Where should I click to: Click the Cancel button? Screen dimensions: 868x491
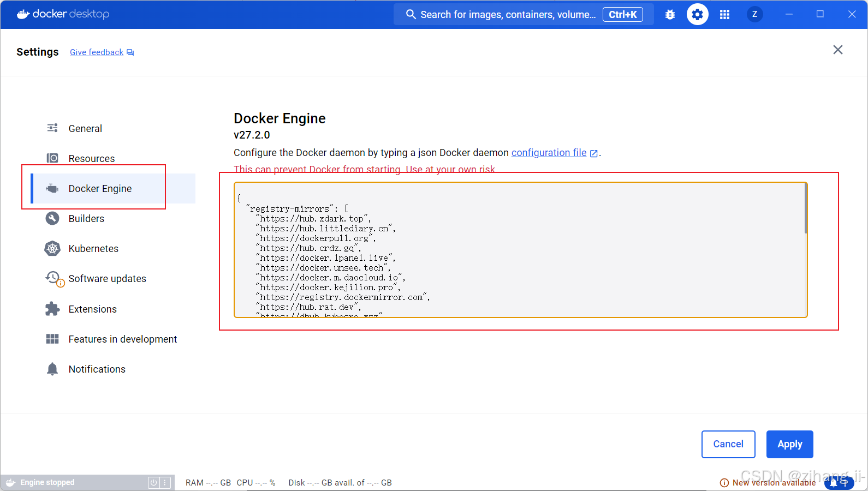click(x=728, y=444)
